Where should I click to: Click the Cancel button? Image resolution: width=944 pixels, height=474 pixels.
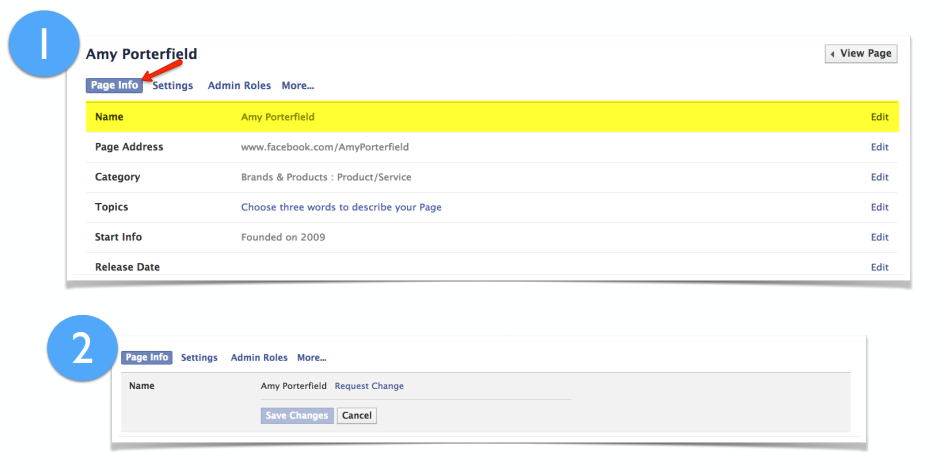point(357,416)
